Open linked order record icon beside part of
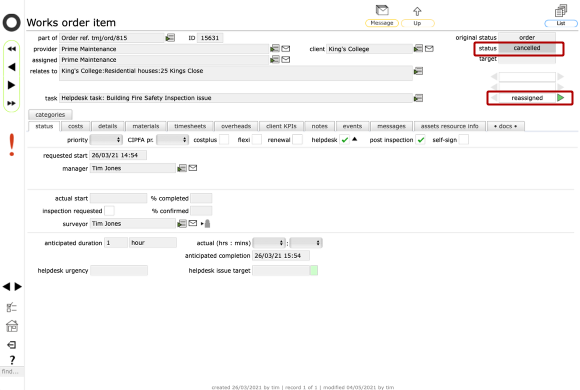Viewport: 580px width, 390px height. pyautogui.click(x=170, y=38)
